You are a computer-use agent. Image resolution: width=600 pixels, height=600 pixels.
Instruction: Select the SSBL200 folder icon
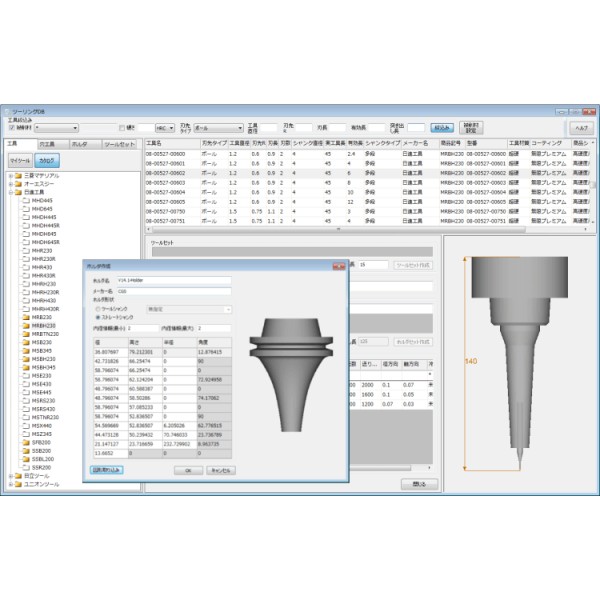26,459
